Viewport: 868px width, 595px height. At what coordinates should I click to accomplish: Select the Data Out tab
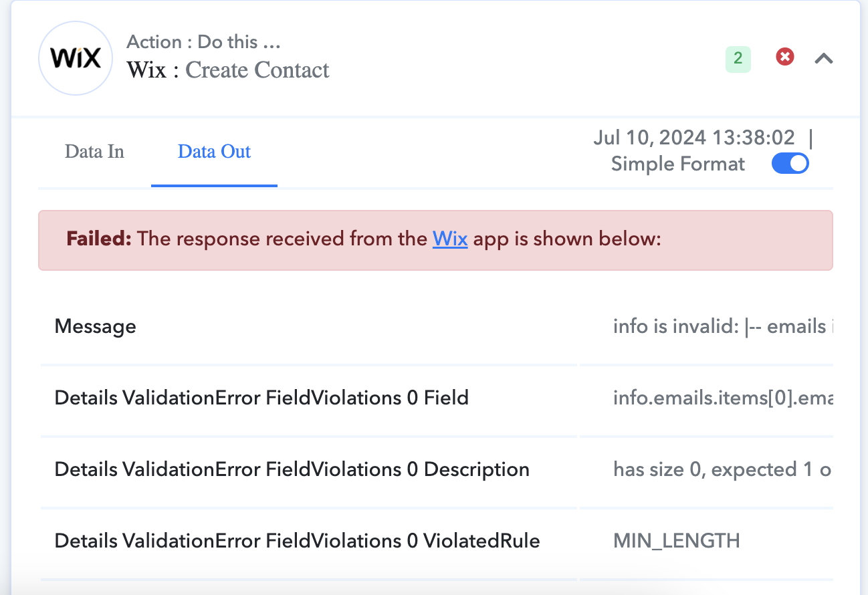[x=214, y=152]
